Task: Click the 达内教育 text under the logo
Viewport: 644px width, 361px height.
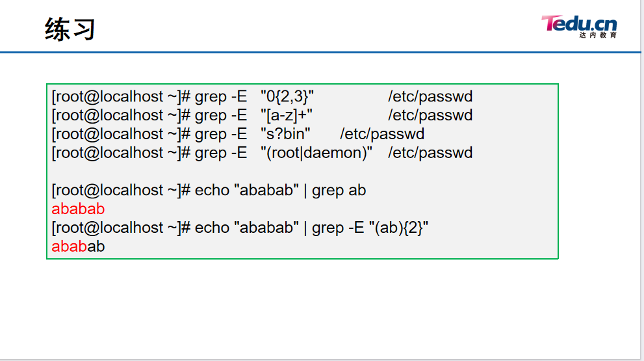Action: tap(598, 35)
